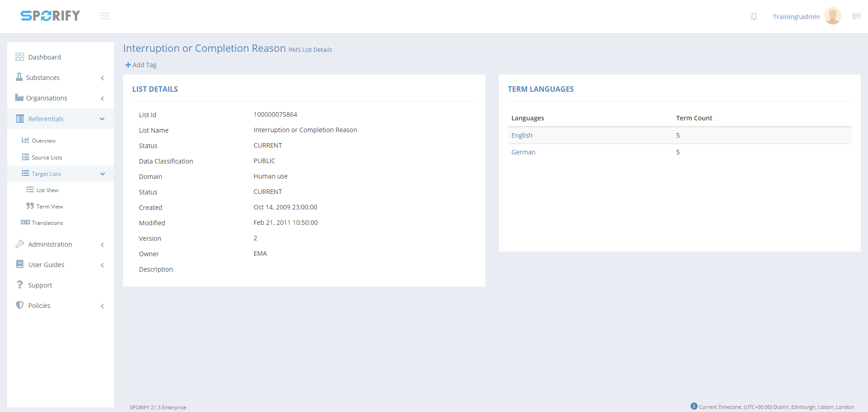Go to Term View
The image size is (868, 412).
point(49,207)
